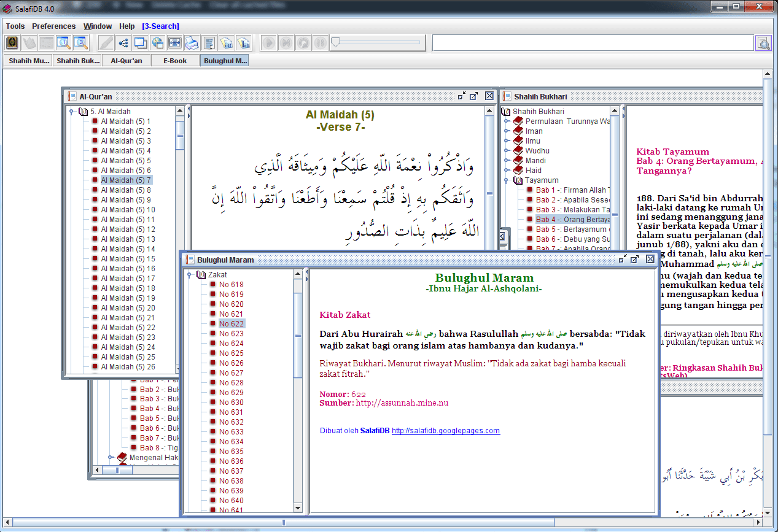
Task: Click the globe web browser toolbar icon
Action: point(157,43)
